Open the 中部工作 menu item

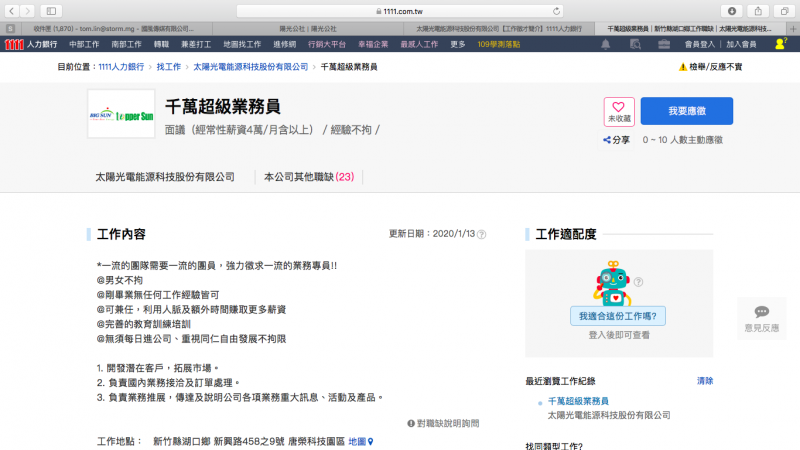click(x=84, y=44)
